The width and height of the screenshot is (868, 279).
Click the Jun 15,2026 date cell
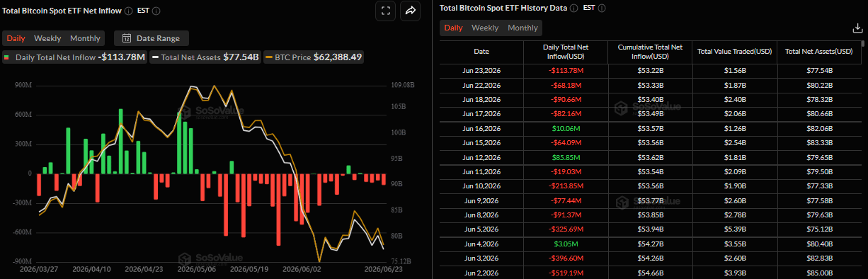481,142
